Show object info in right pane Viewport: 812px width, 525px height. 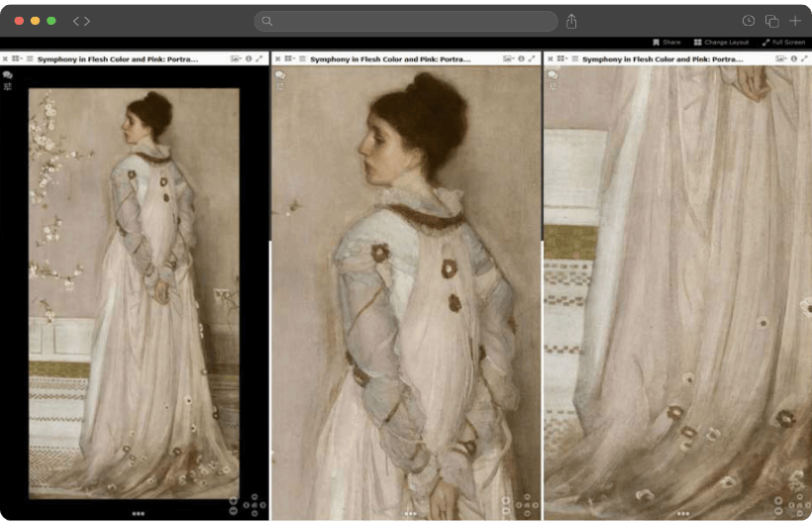[794, 58]
